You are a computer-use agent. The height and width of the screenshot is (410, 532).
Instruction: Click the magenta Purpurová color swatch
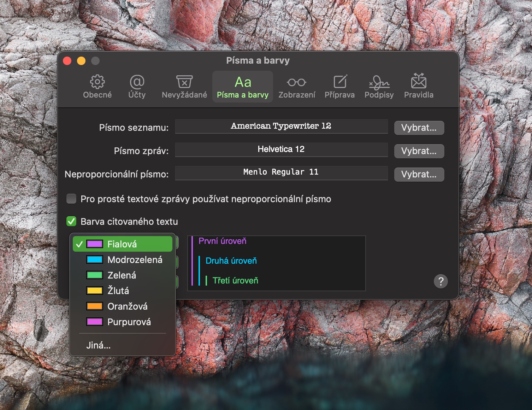(95, 322)
